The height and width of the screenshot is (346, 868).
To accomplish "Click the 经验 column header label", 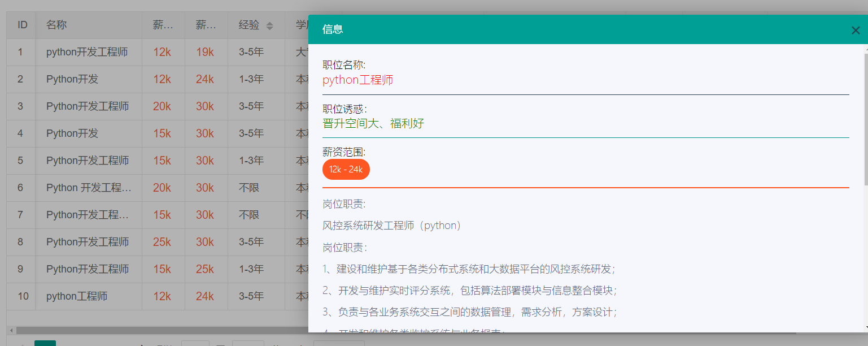I will pos(249,25).
